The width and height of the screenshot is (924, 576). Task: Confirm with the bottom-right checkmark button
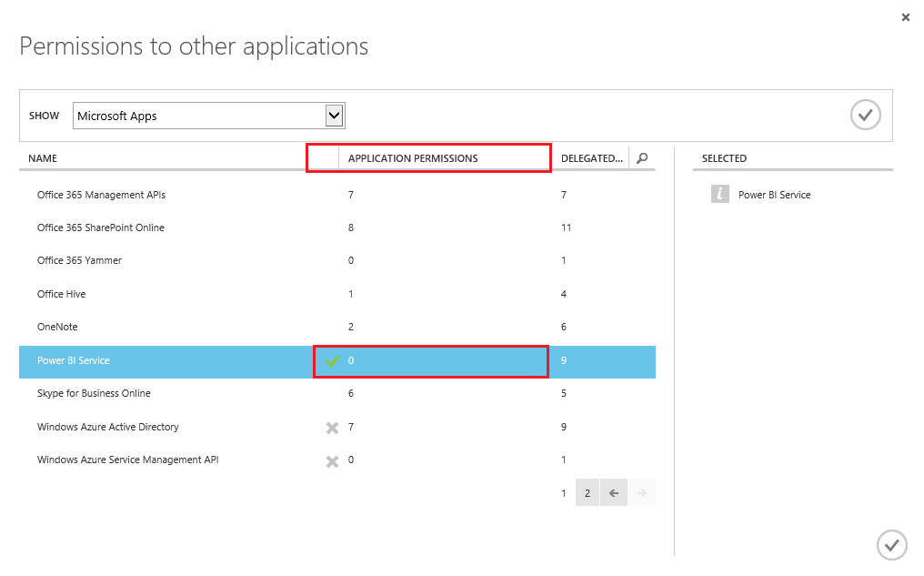[x=891, y=545]
